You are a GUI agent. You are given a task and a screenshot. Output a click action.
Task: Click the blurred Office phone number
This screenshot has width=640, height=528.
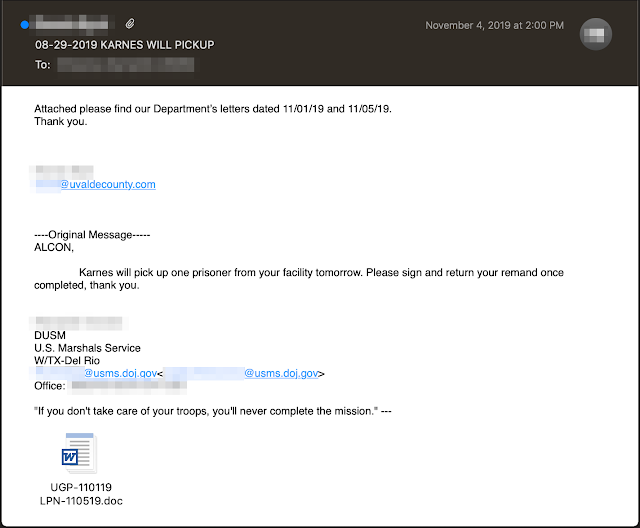click(140, 386)
